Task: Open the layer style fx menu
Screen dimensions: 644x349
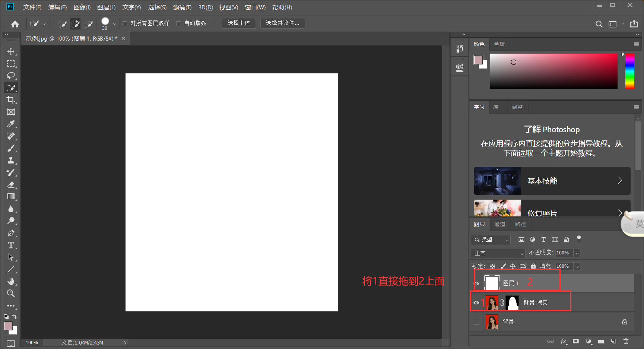Action: tap(564, 341)
